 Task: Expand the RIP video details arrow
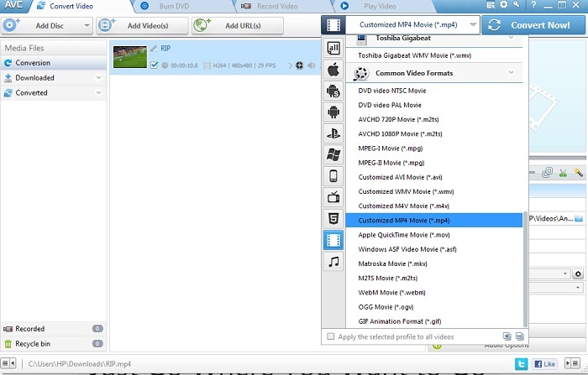291,65
